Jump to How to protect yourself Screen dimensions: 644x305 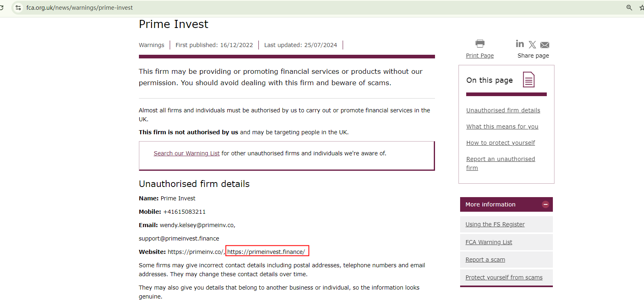point(501,143)
